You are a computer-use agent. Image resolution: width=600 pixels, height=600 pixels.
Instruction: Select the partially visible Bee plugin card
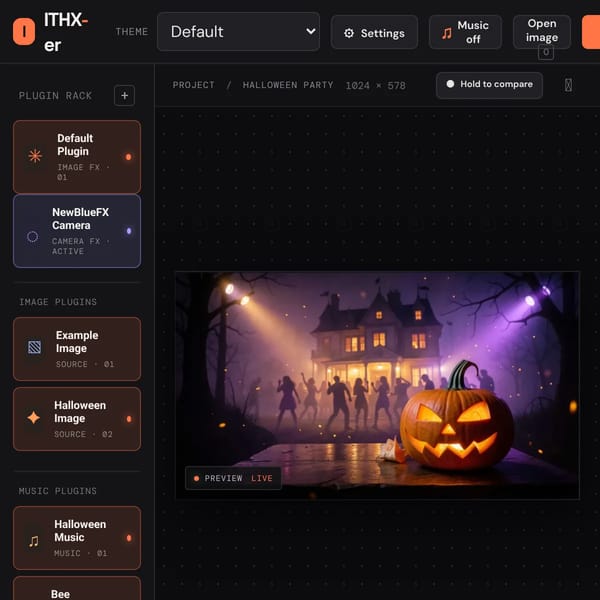click(77, 588)
